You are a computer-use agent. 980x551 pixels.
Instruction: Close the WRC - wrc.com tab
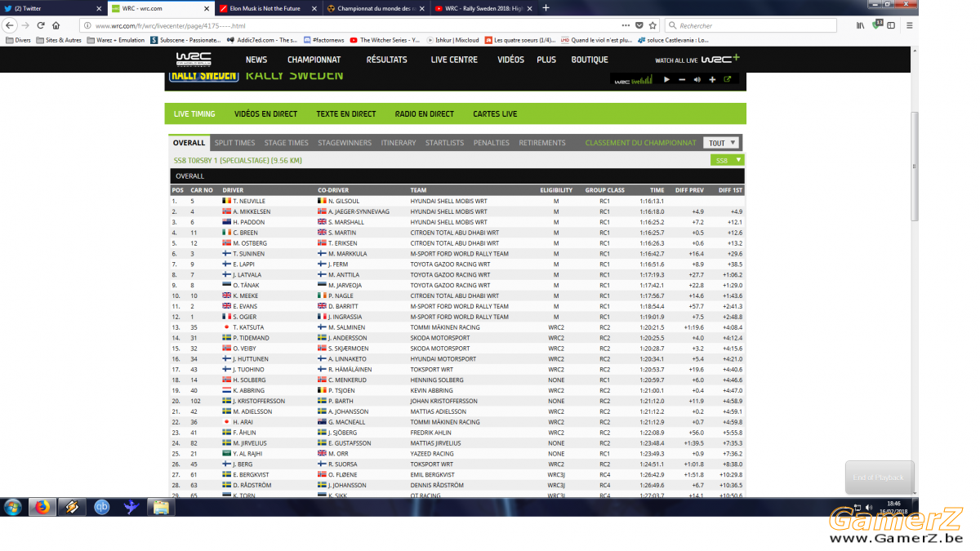[x=207, y=8]
